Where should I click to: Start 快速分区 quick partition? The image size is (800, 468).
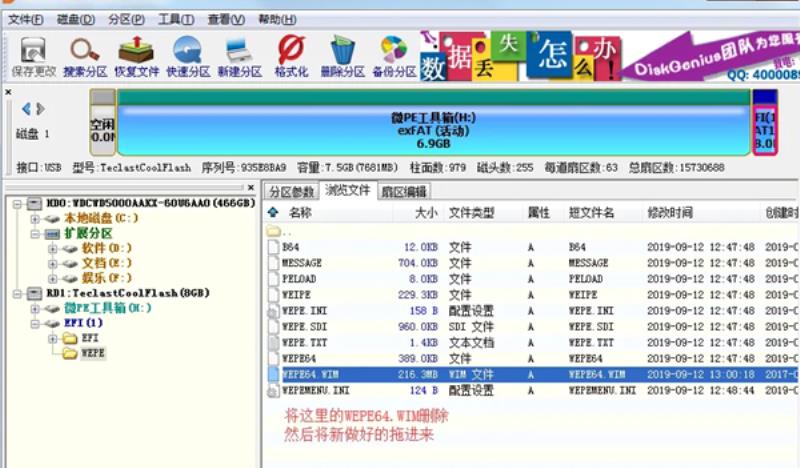coord(188,57)
